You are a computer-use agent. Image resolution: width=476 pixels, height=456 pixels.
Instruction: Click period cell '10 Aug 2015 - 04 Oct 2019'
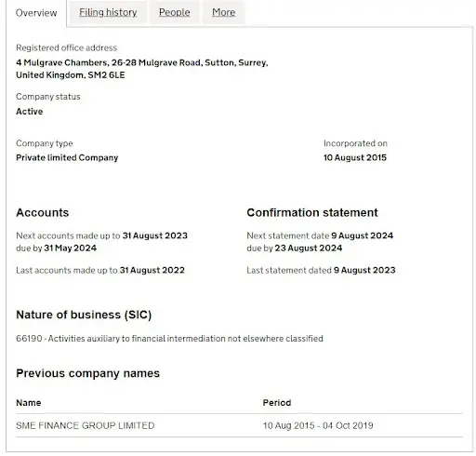click(318, 425)
